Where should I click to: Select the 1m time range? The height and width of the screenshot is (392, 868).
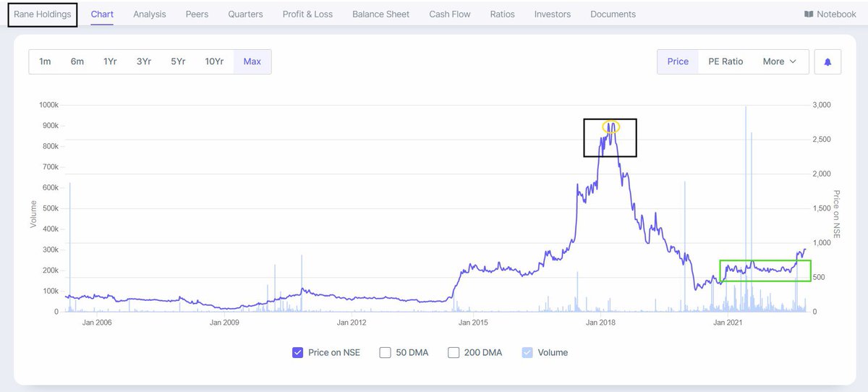click(x=45, y=61)
